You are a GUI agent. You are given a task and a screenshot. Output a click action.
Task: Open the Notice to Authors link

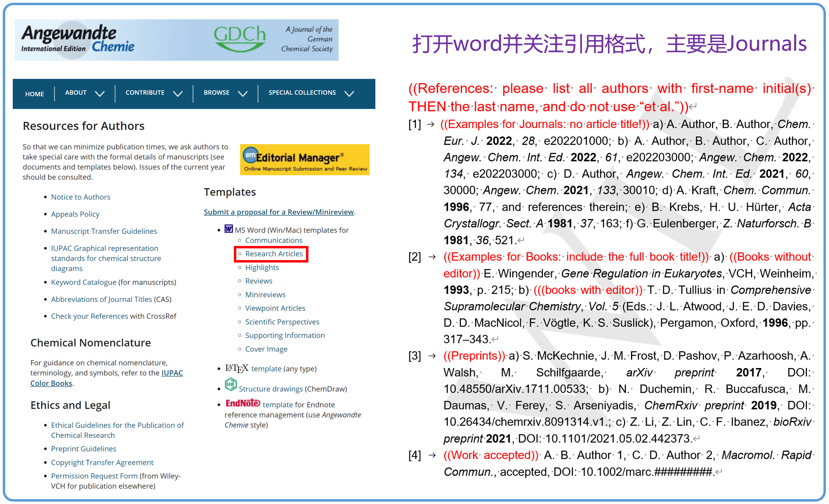click(80, 197)
